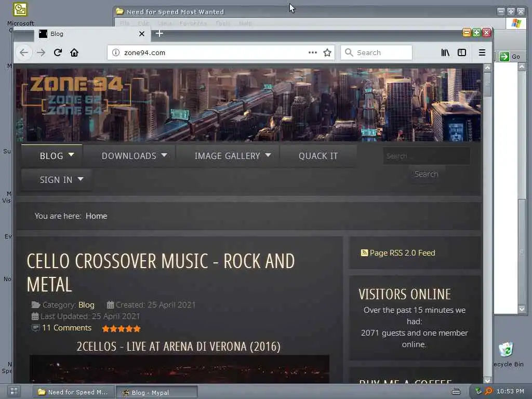Open page actions three-dot menu

tap(312, 52)
